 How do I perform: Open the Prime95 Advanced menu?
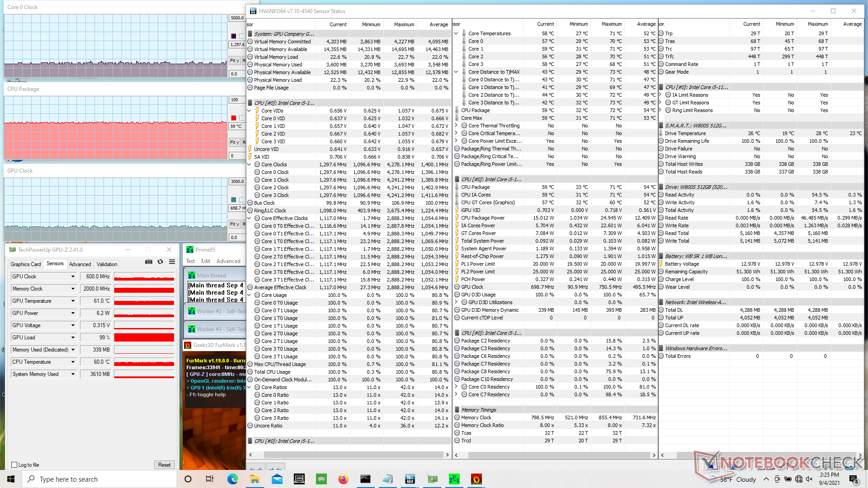(228, 261)
